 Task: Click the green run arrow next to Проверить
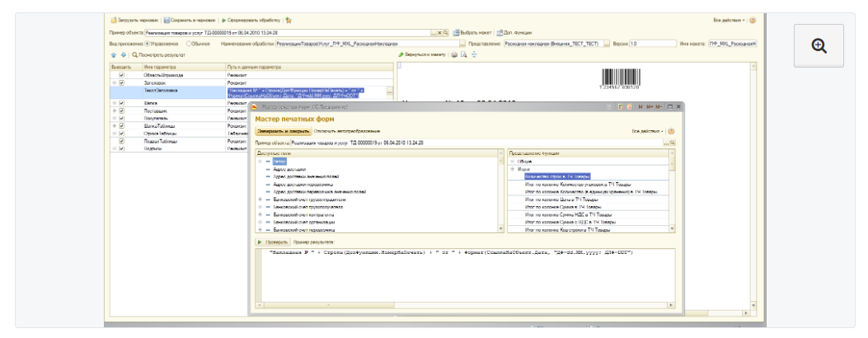click(x=260, y=242)
